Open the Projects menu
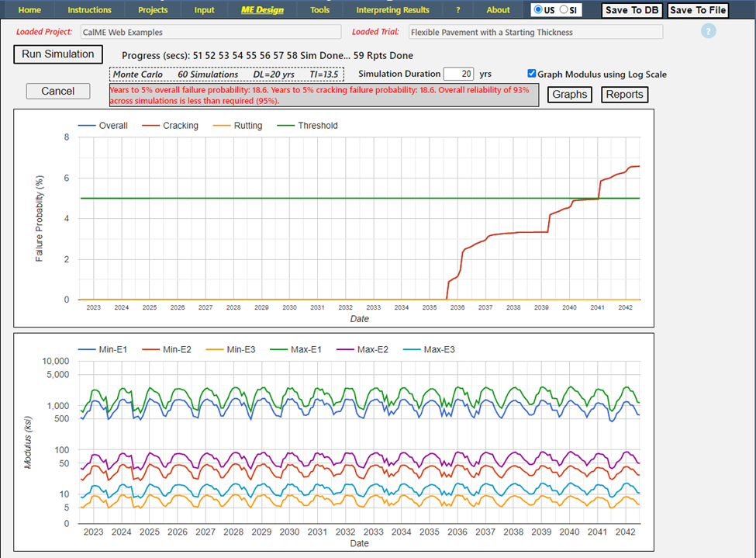The height and width of the screenshot is (558, 756). coord(153,10)
